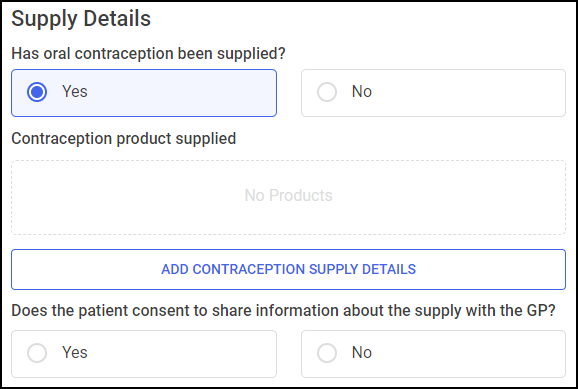Click the 'Has oral contraception been supplied?' label
The image size is (578, 389).
(x=148, y=54)
